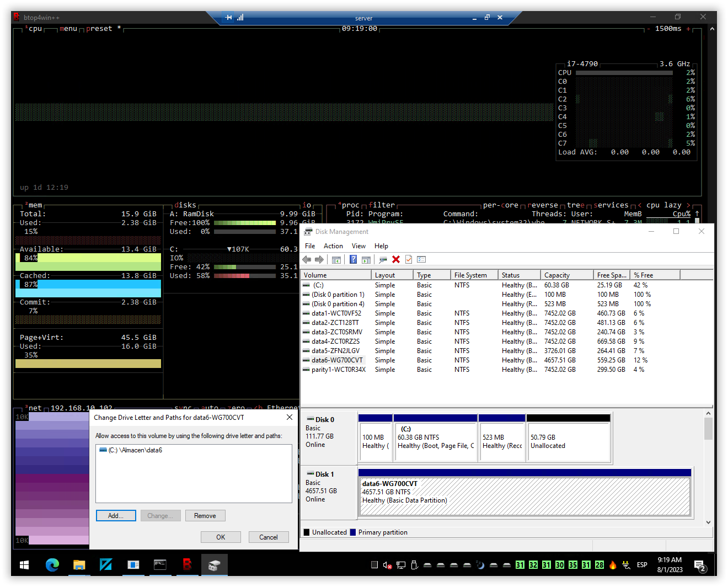Click the muted speaker icon in the system tray
Viewport: 728px width, 587px height.
tap(386, 565)
